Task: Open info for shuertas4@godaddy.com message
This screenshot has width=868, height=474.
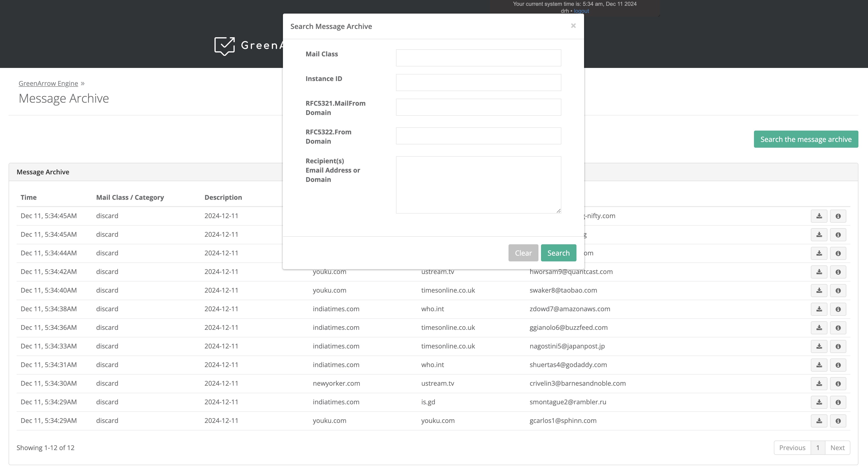Action: (x=838, y=365)
